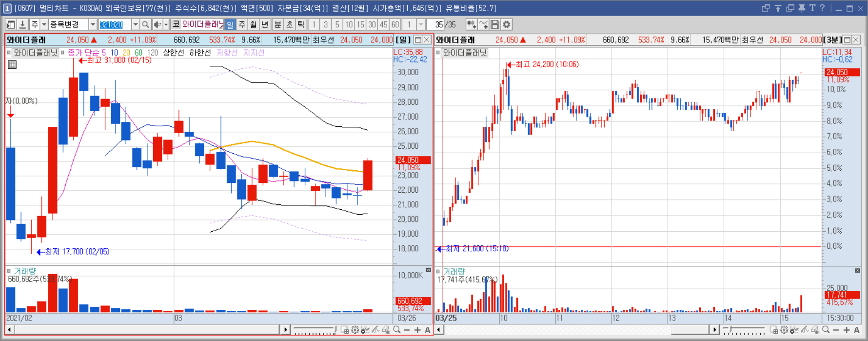This screenshot has height=341, width=868.
Task: Toggle the 거래량 volume marker in daily chart
Action: coord(9,270)
